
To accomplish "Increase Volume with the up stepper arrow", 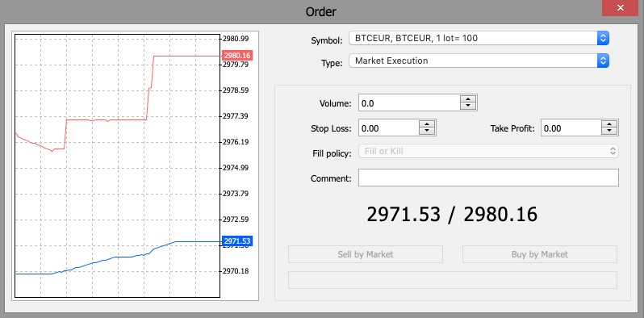I will coord(468,99).
